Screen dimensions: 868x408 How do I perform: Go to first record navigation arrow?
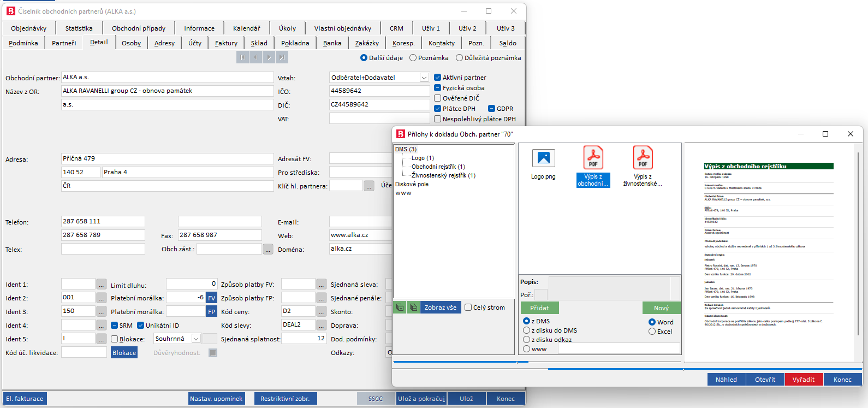(x=242, y=57)
